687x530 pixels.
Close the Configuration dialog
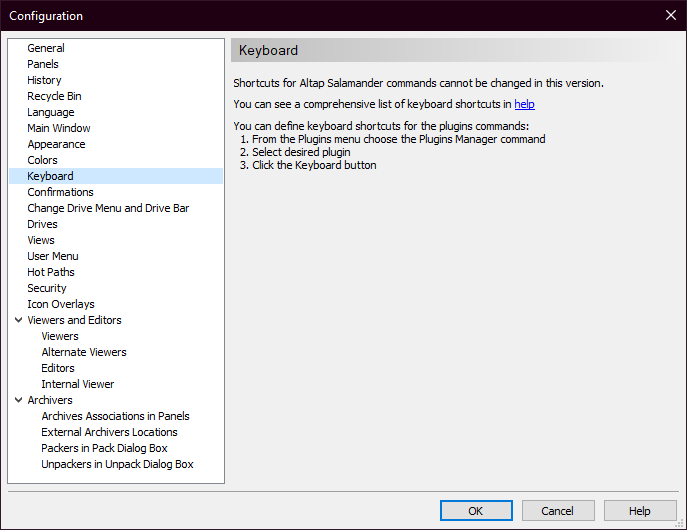[x=670, y=15]
